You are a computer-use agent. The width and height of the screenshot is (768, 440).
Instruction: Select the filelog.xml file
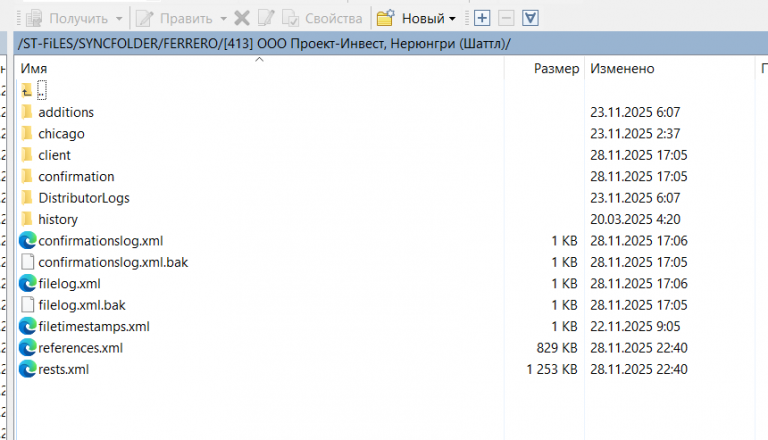tap(60, 284)
